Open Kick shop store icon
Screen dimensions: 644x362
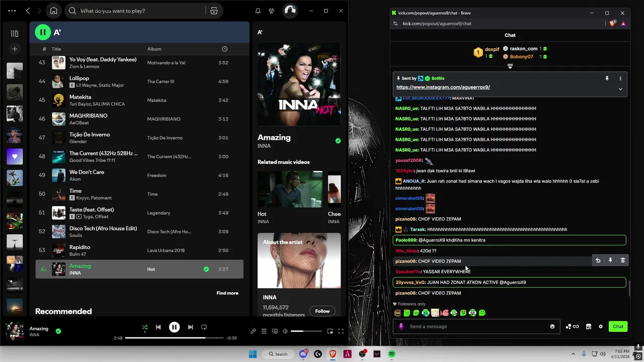(588, 326)
